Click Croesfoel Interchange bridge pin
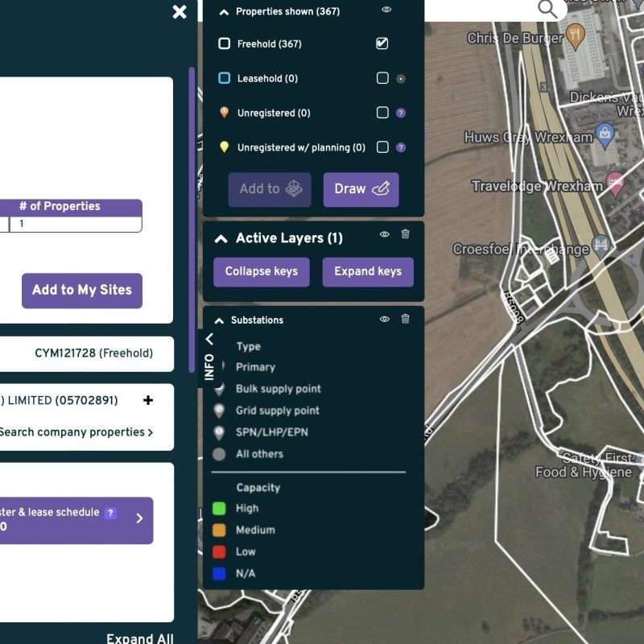The image size is (644, 644). (601, 246)
